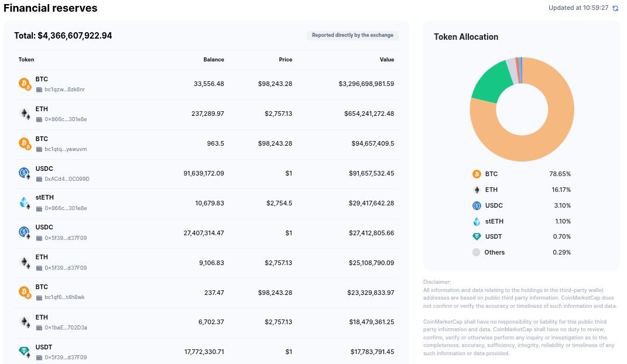The image size is (627, 364).
Task: Open wallet address 0x1baE...702D3a
Action: [x=66, y=328]
